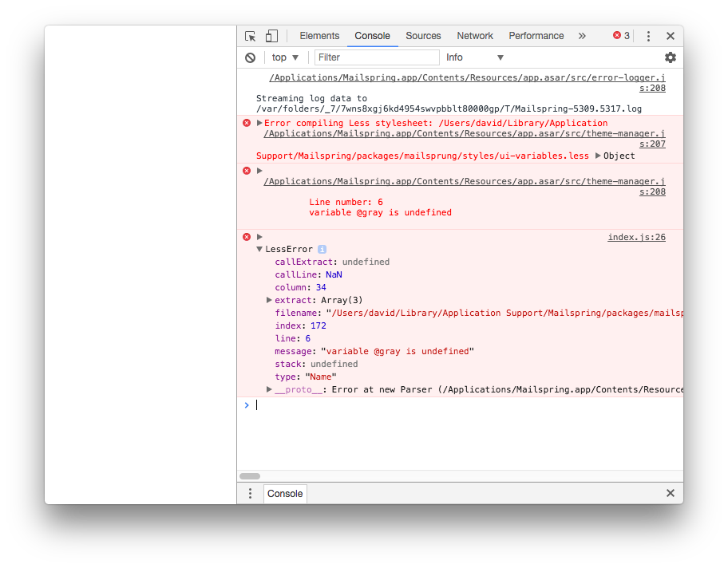728x568 pixels.
Task: Click the Filter input field
Action: pyautogui.click(x=377, y=57)
